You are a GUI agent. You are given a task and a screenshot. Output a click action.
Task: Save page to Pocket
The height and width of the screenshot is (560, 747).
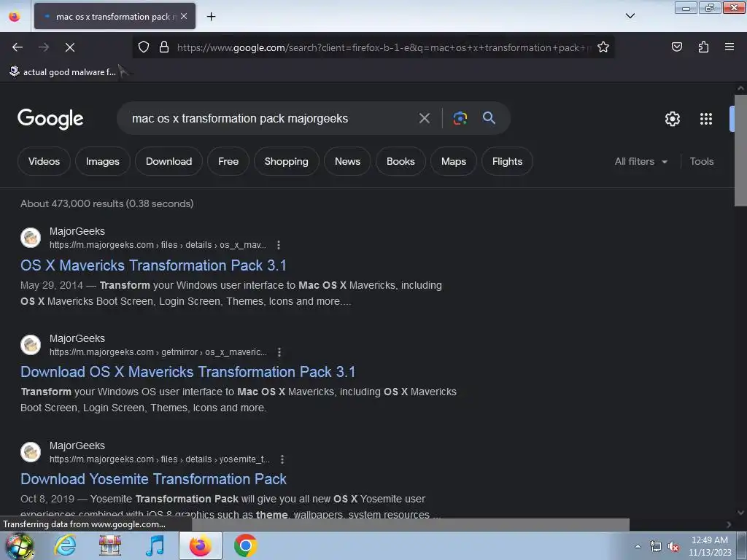point(676,47)
